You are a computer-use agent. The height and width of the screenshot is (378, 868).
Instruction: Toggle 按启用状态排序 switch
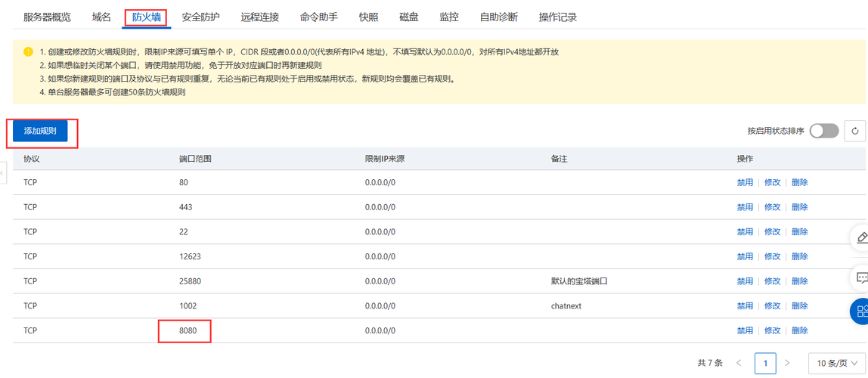[x=823, y=131]
